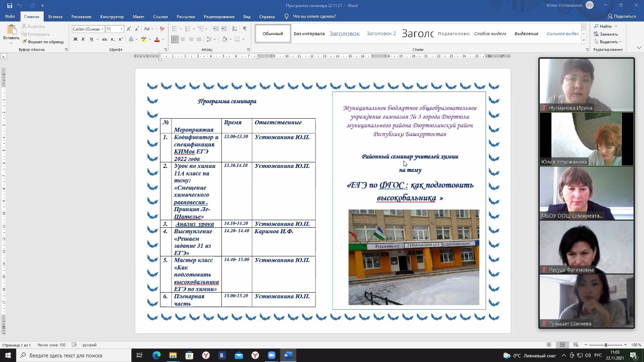Toggle bold (Ж) formatting

coord(75,39)
